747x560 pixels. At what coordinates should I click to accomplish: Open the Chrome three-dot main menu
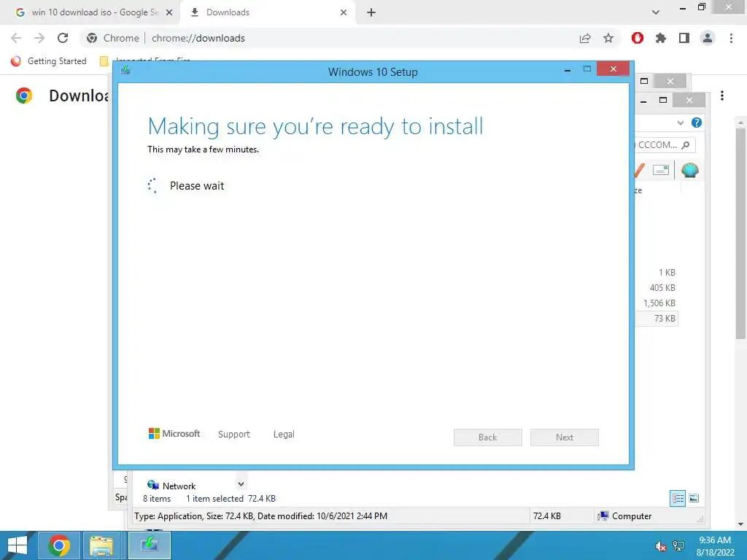(731, 38)
